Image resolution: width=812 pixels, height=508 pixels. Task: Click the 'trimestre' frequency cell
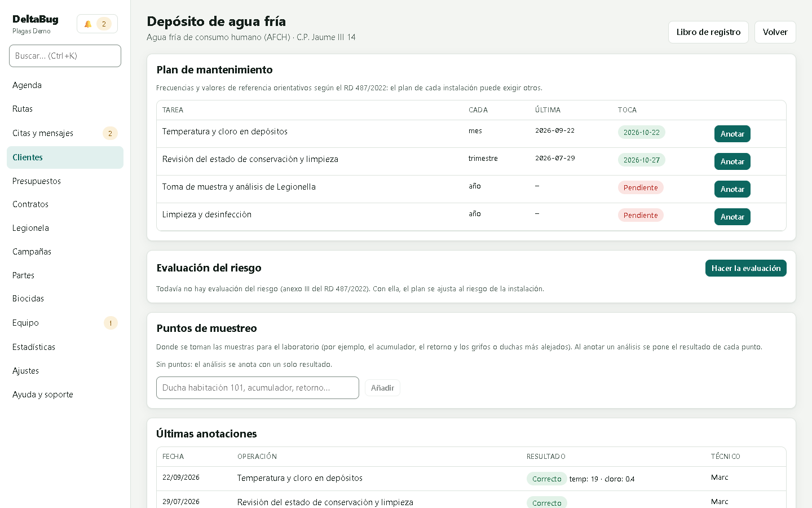pos(483,159)
